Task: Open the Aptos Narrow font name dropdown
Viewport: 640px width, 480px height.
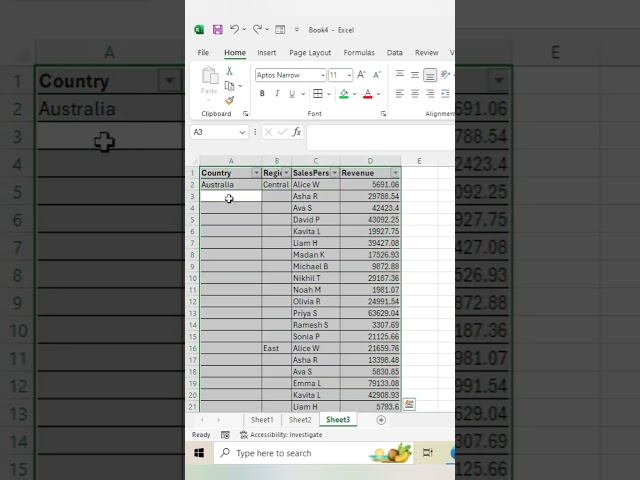Action: coord(322,75)
